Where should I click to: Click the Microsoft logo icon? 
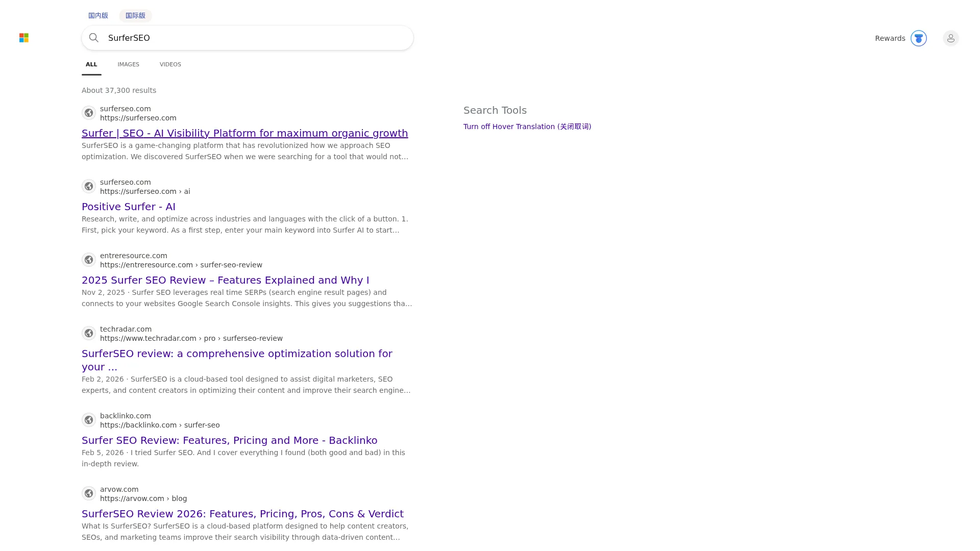tap(24, 38)
